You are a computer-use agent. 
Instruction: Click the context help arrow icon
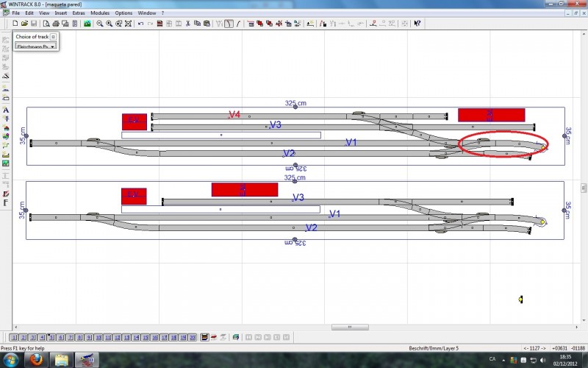coord(417,24)
